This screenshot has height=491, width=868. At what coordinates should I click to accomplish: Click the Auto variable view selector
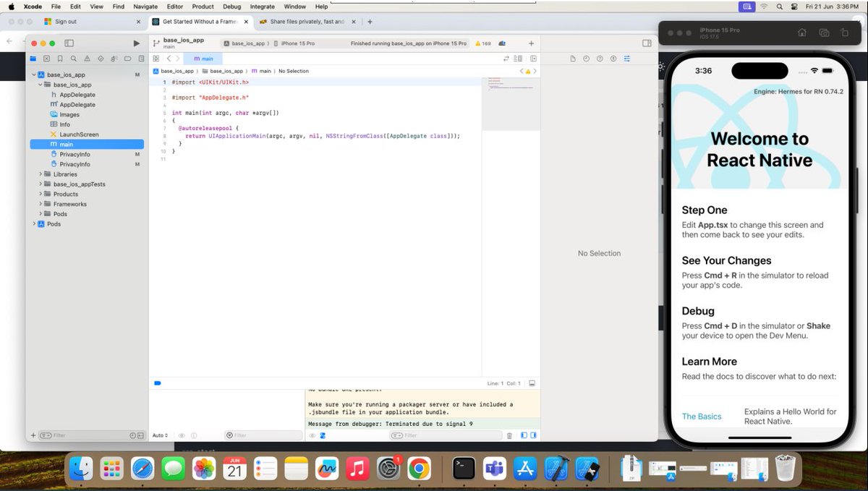coord(160,435)
